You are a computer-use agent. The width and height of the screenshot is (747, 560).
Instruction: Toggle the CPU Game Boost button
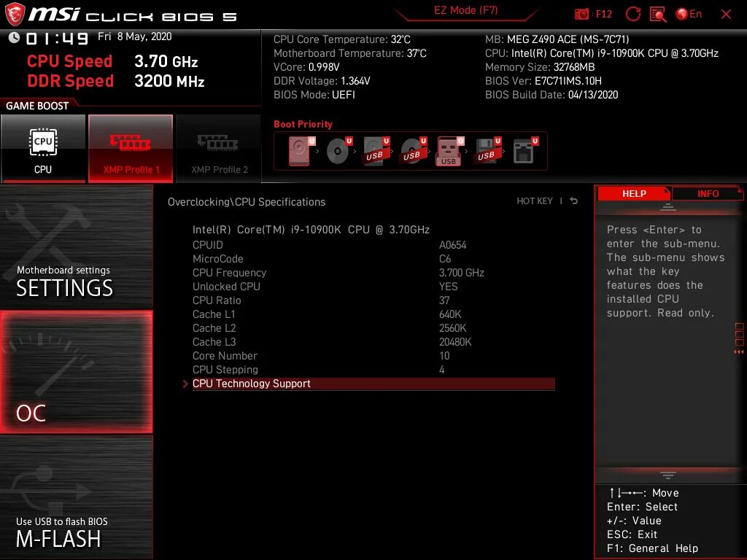click(x=43, y=149)
